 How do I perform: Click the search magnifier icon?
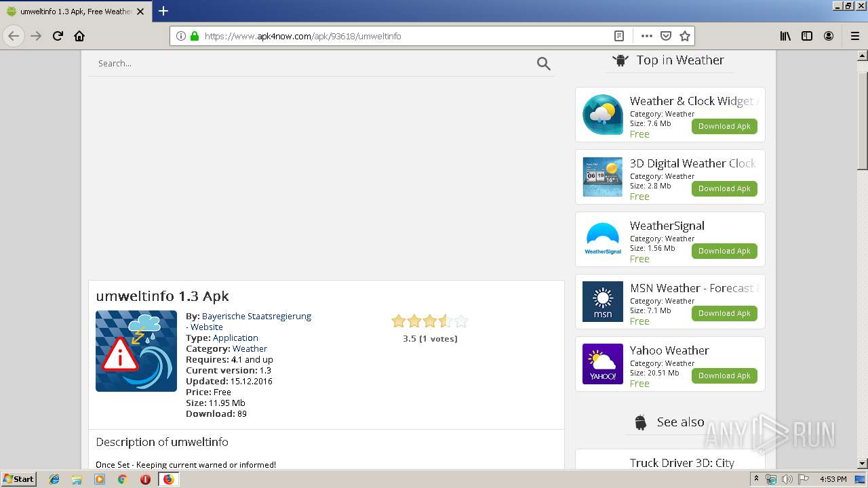[543, 64]
